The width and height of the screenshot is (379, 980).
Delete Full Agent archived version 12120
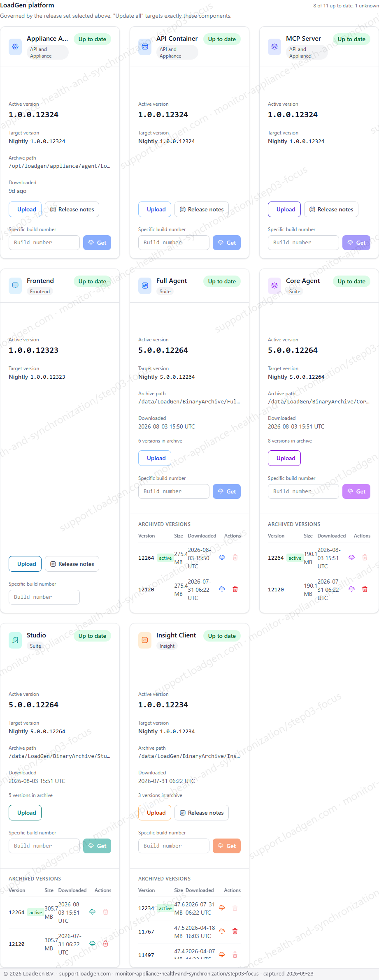pyautogui.click(x=235, y=589)
